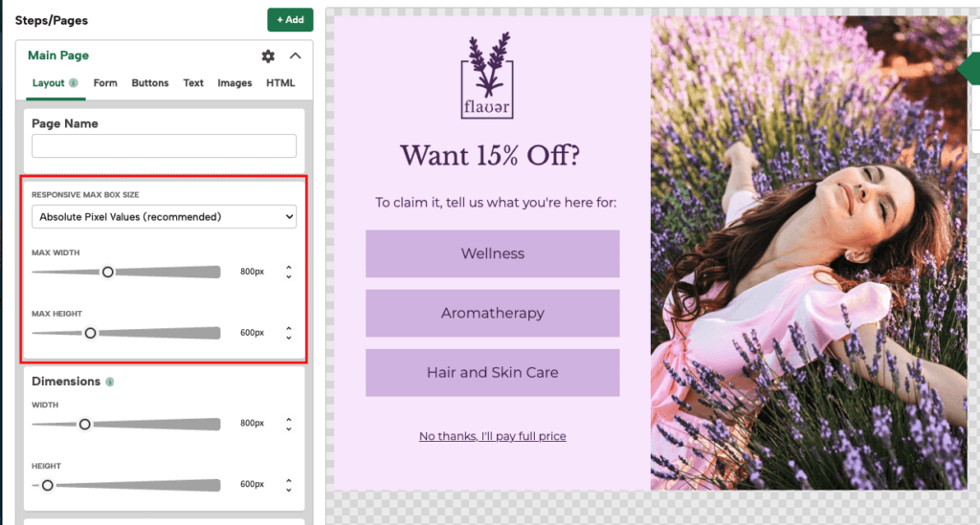The image size is (980, 525).
Task: Click the Max Height stepper arrows
Action: coord(289,333)
